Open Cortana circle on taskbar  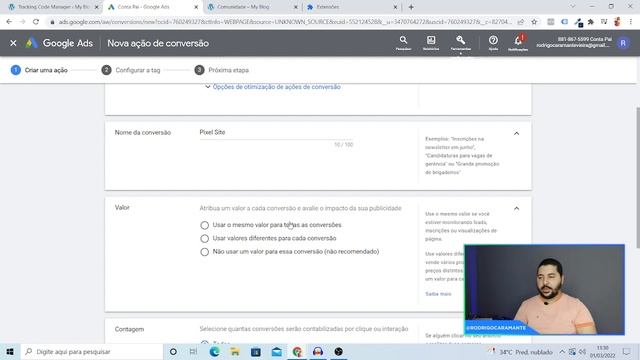coord(173,351)
